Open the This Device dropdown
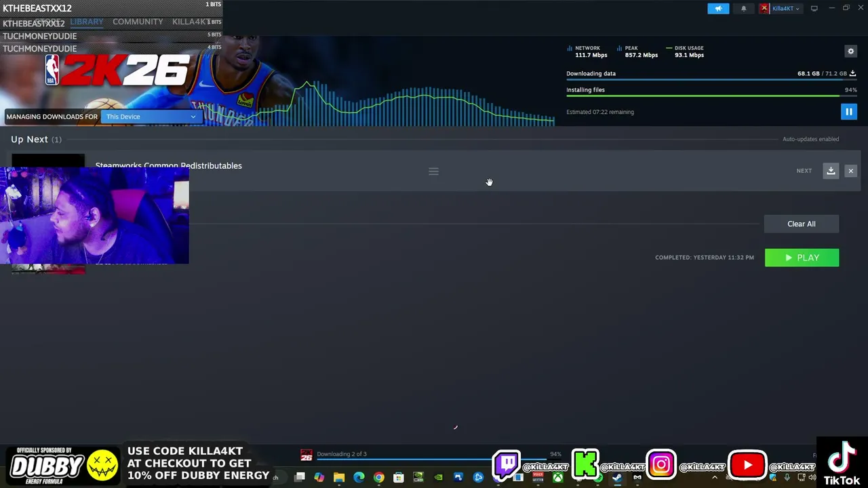This screenshot has width=868, height=488. pos(151,117)
